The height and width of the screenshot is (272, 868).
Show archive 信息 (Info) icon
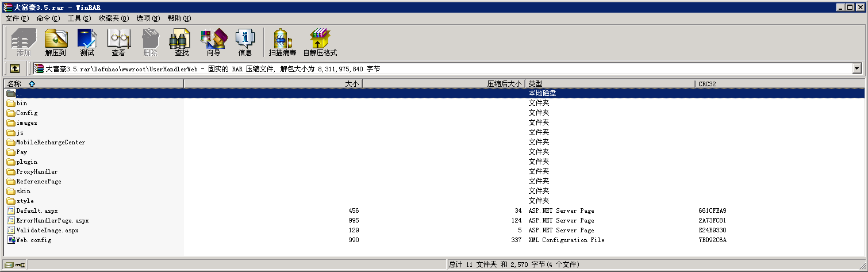click(245, 42)
